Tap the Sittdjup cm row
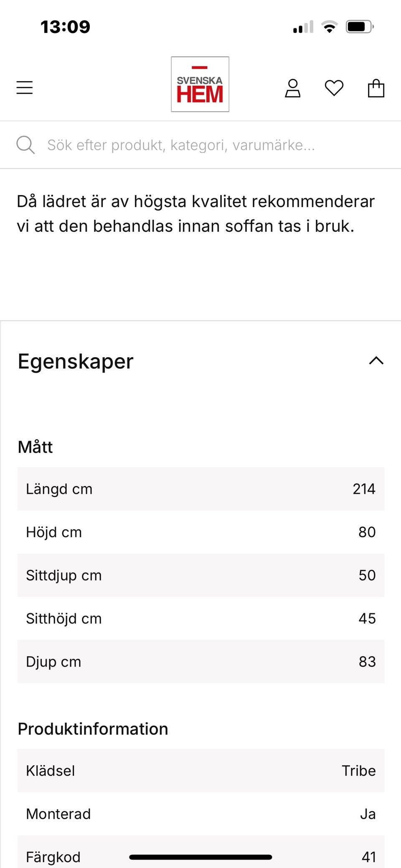Screen dimensions: 401x868 coord(200,575)
